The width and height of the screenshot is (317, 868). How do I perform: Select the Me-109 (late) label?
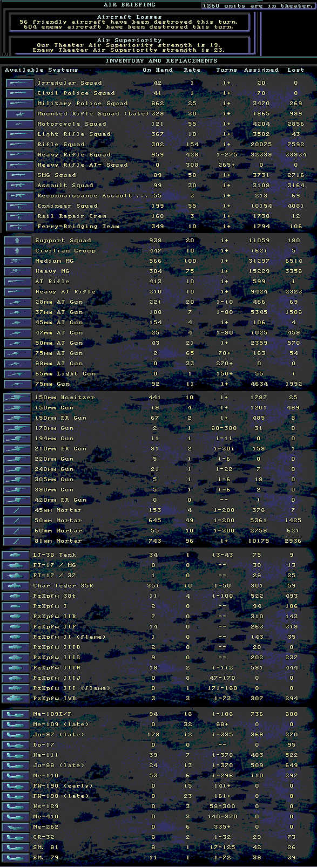[61, 725]
